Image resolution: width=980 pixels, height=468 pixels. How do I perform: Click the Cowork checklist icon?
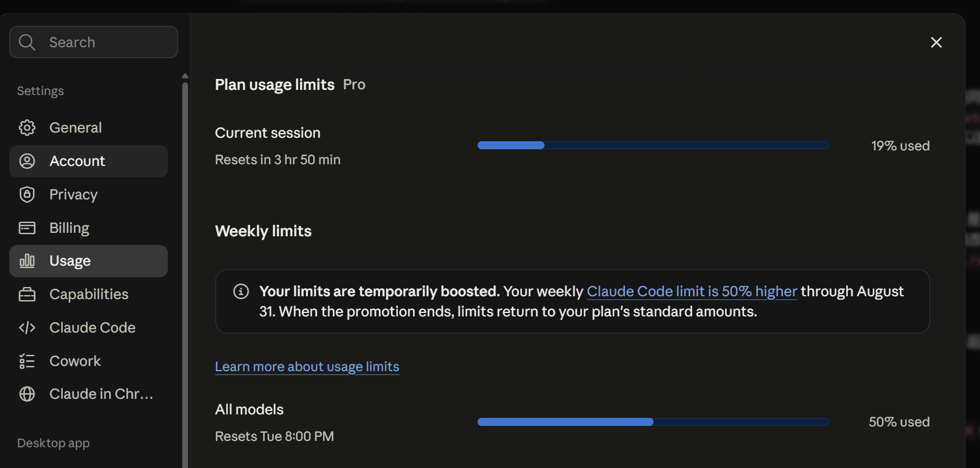click(x=27, y=361)
